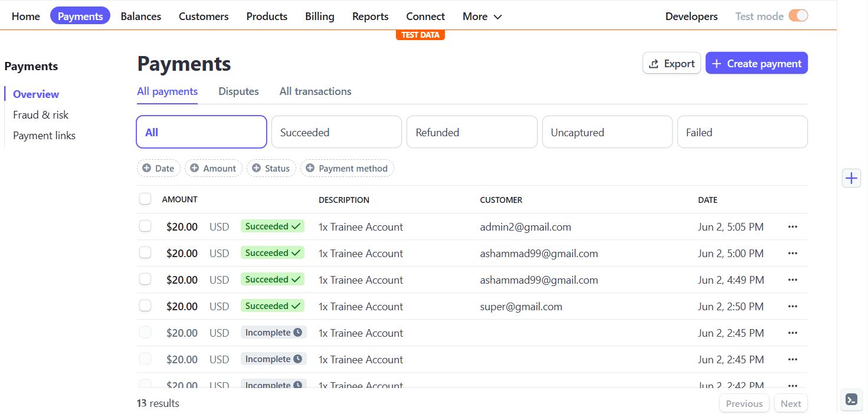This screenshot has height=414, width=868.
Task: Open Overview in Payments sidebar
Action: point(36,94)
